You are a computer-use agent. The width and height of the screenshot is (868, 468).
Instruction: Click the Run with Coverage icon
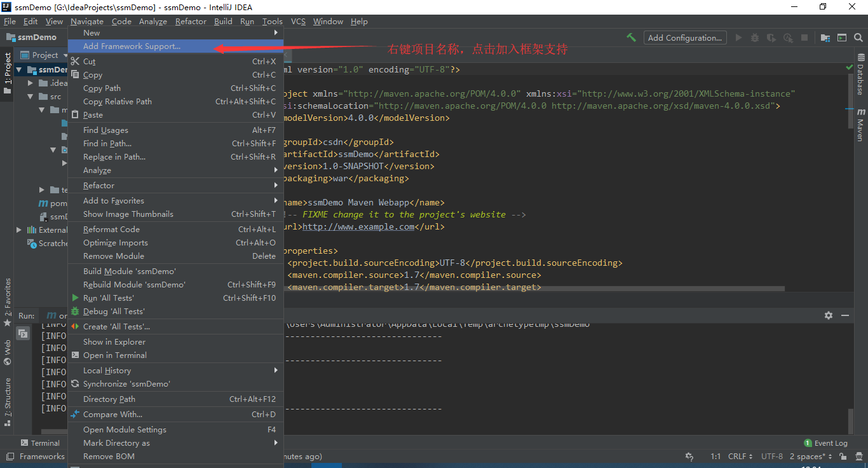tap(771, 38)
